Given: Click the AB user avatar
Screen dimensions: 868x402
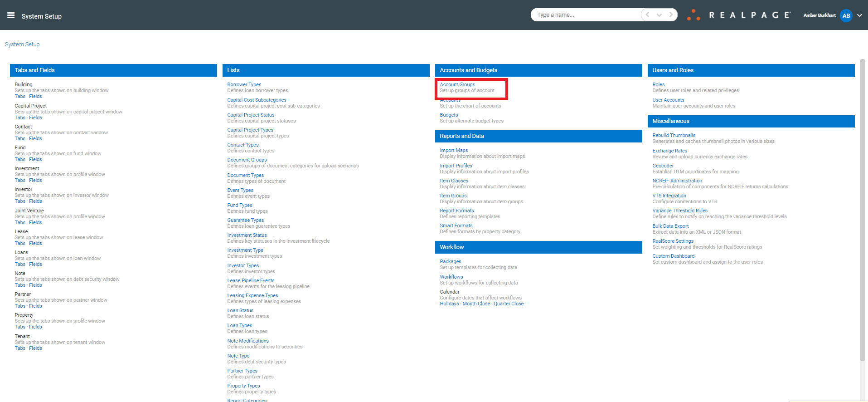Looking at the screenshot, I should click(x=846, y=15).
